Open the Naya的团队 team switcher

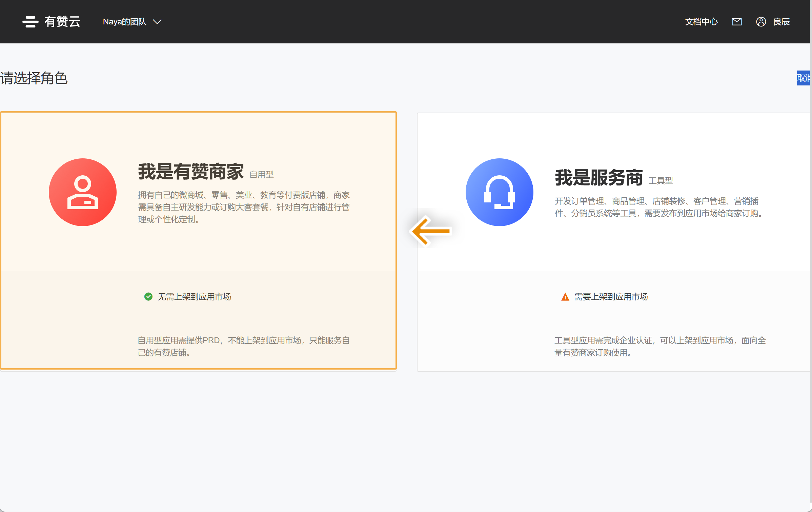[125, 22]
